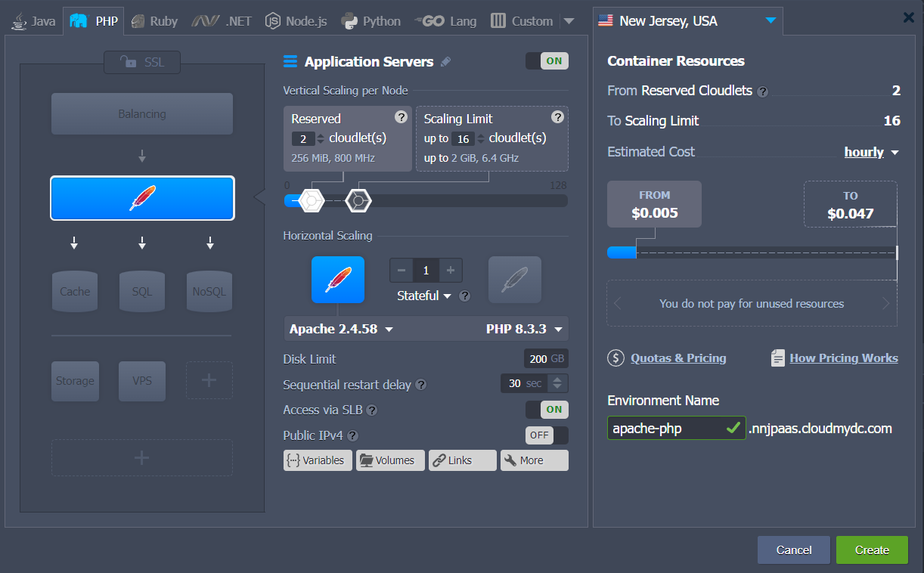Open help for Scaling Limit
924x573 pixels.
tap(557, 117)
